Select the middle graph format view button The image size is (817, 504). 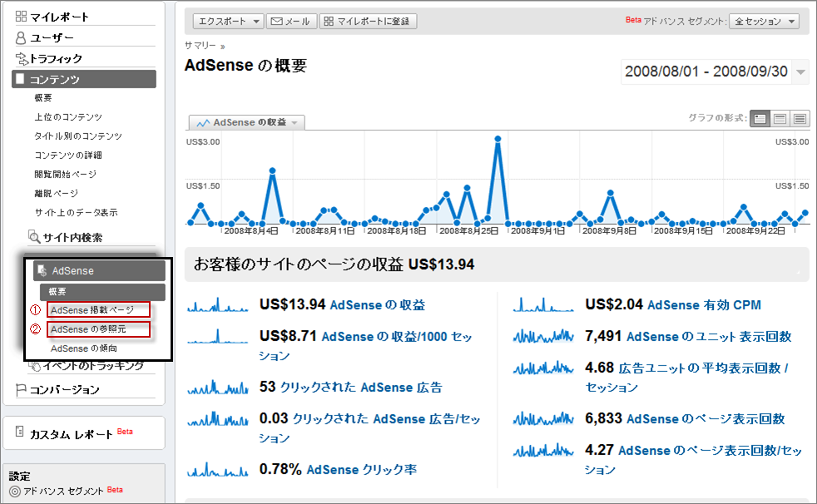tap(780, 119)
